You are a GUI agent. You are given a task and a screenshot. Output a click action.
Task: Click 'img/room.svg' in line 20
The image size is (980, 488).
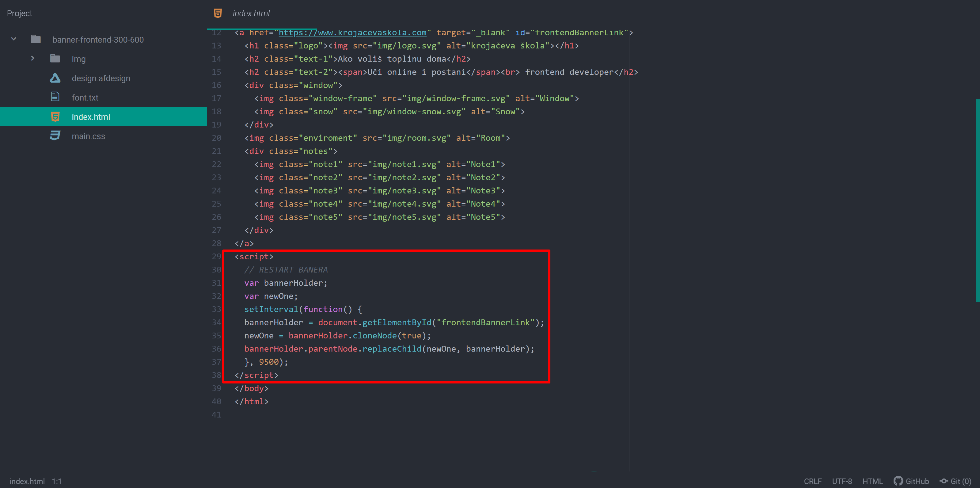[416, 138]
